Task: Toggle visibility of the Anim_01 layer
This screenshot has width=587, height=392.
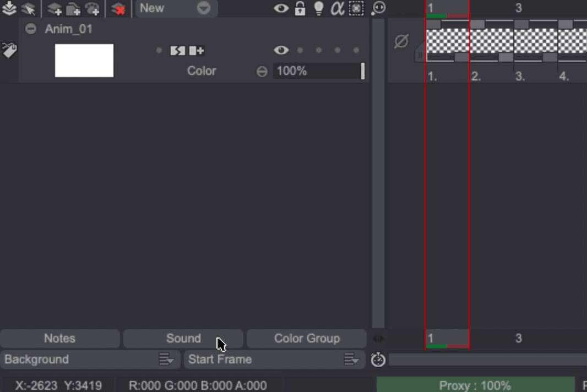Action: pos(281,50)
